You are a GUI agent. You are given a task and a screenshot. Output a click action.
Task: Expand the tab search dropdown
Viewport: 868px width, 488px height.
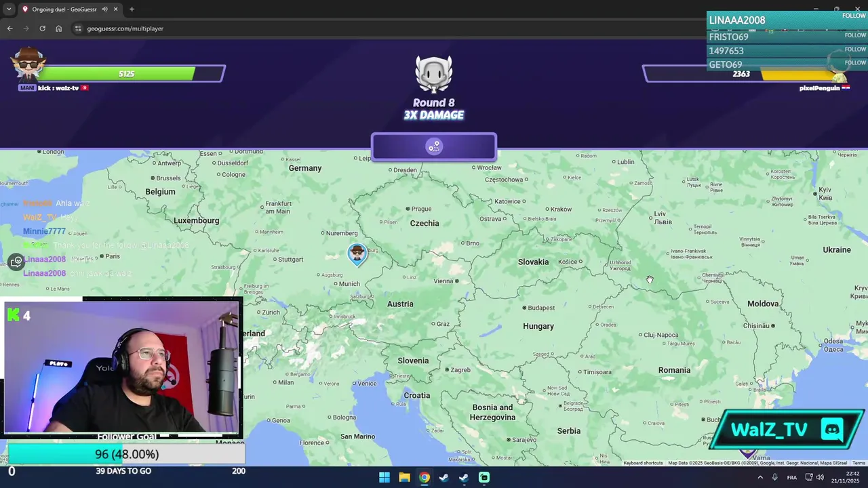click(9, 9)
